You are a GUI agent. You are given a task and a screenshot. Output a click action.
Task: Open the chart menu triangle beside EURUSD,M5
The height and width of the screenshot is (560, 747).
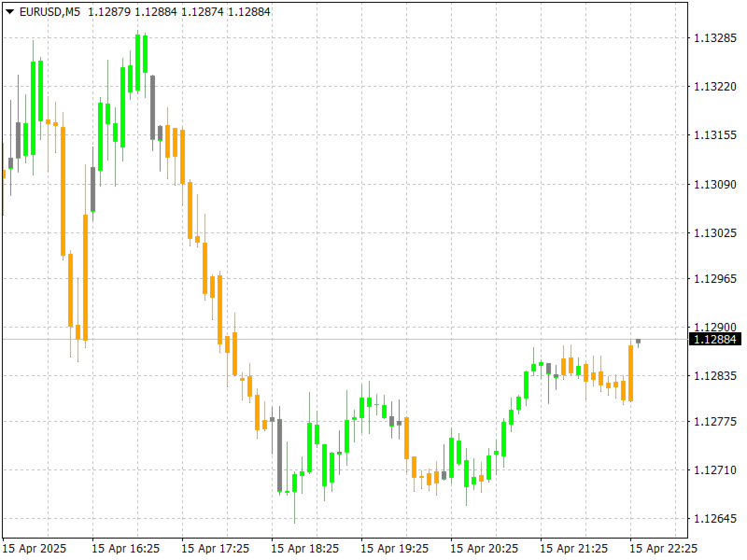9,11
